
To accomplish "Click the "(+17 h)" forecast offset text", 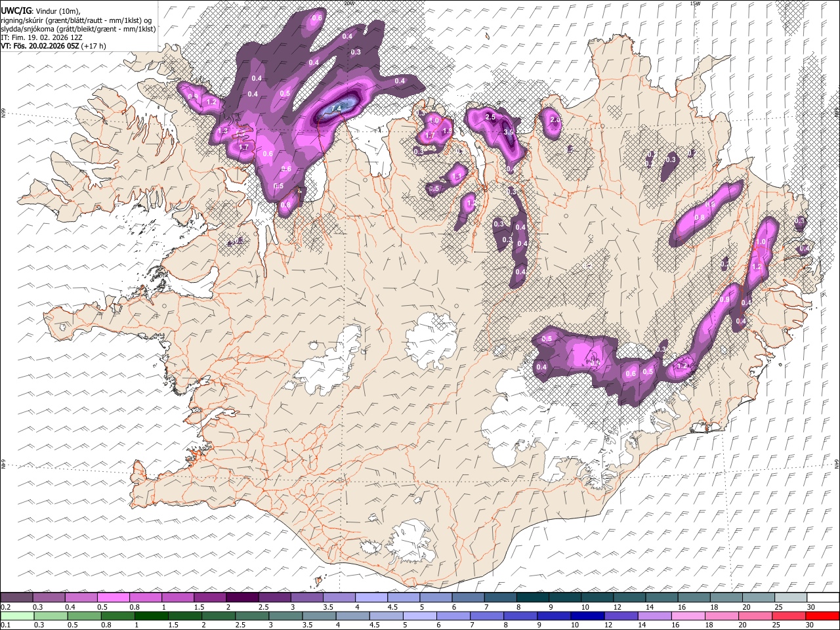I will pos(94,46).
